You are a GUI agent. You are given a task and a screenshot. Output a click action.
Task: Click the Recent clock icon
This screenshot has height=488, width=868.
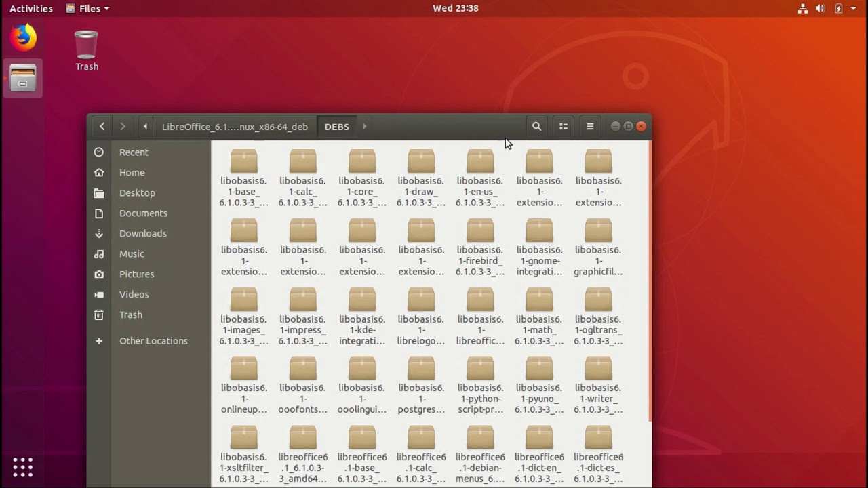click(99, 152)
